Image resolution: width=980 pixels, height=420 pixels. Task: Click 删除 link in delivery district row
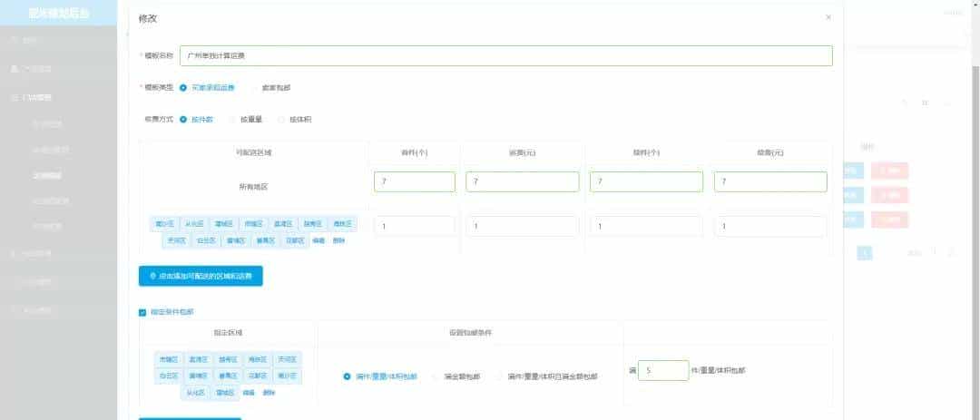(x=338, y=240)
